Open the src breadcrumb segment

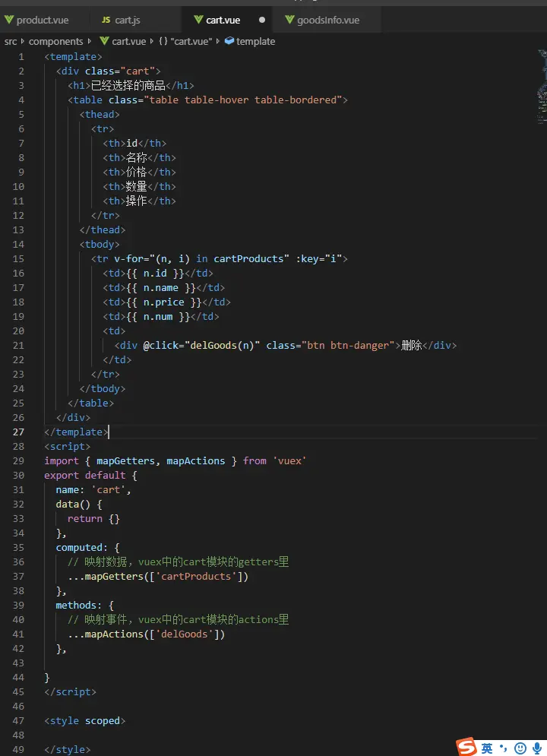(11, 42)
